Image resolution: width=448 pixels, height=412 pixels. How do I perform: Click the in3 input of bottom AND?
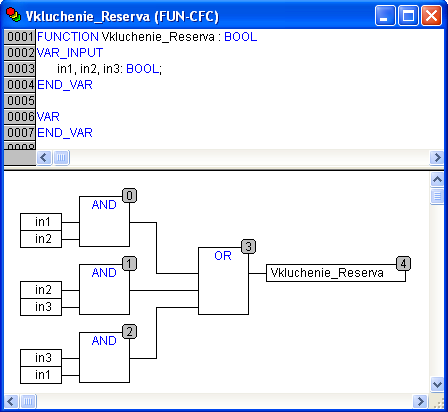coord(41,358)
